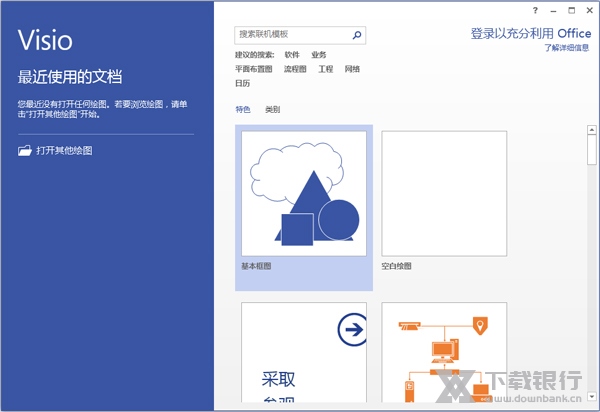Select suggested search 日历
Viewport: 600px width, 412px height.
click(x=242, y=83)
